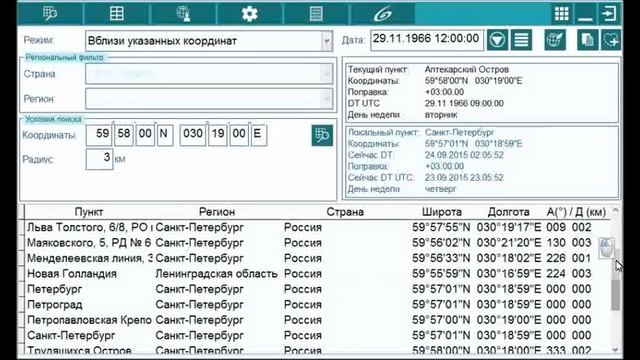Sort by Страна column header
The width and height of the screenshot is (640, 360).
coord(345,212)
